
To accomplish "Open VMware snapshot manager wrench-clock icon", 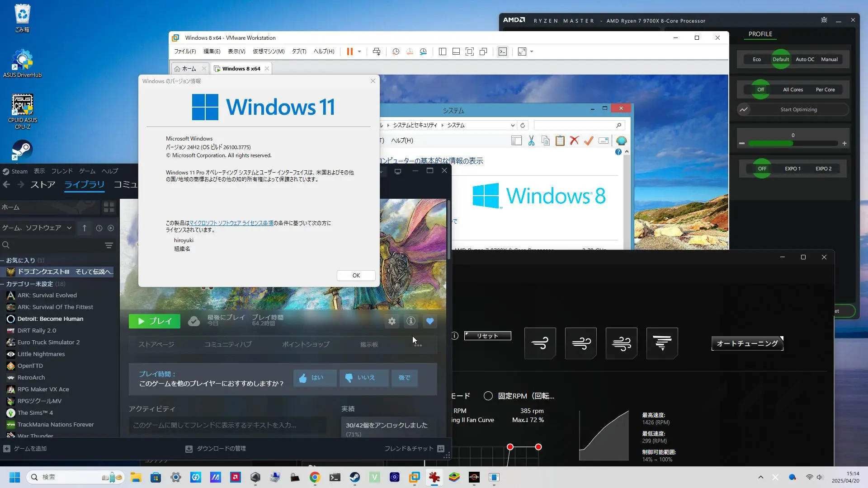I will coord(423,52).
